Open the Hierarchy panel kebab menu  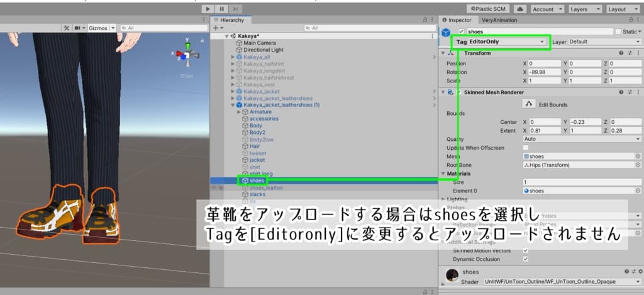[x=433, y=19]
